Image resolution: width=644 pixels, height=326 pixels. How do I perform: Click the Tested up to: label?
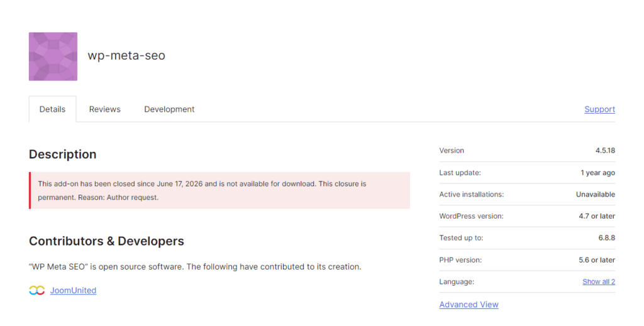coord(461,238)
